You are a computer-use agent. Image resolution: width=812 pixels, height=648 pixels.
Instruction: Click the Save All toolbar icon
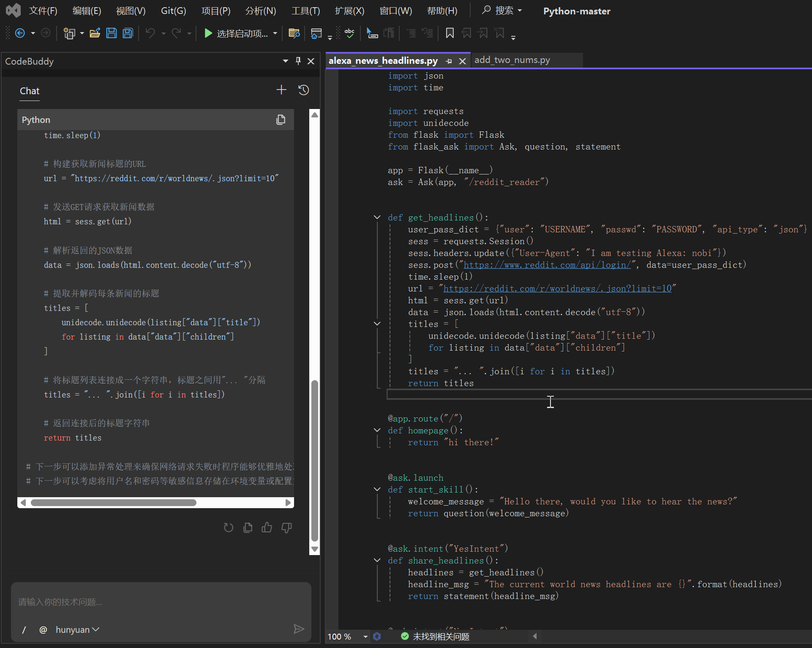(128, 33)
